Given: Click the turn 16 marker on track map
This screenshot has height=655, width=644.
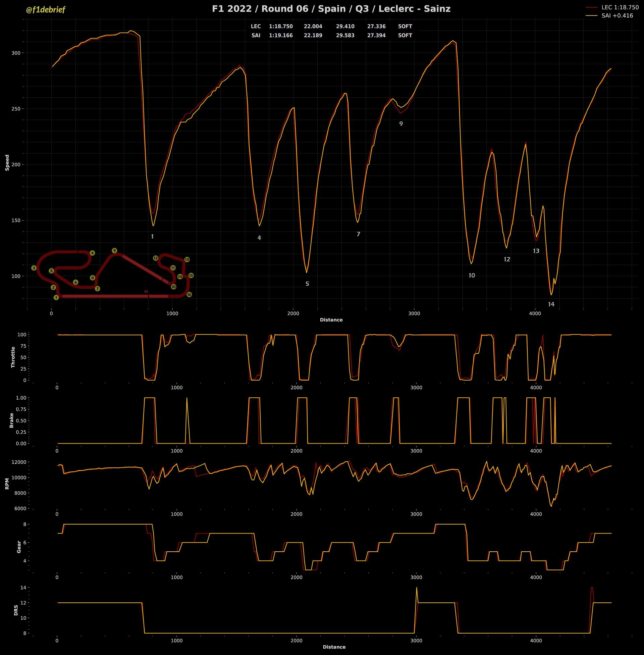Looking at the screenshot, I should pos(189,295).
